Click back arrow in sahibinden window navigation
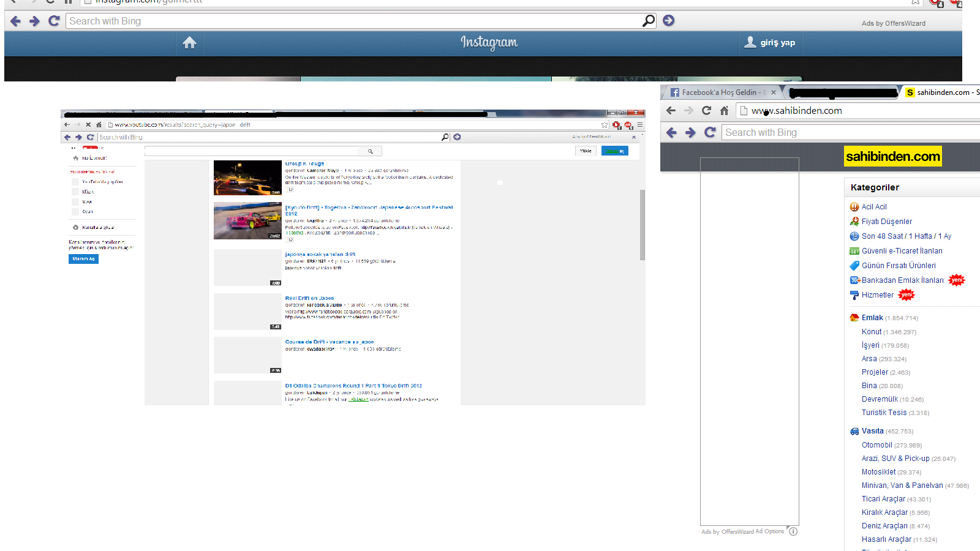 tap(671, 111)
